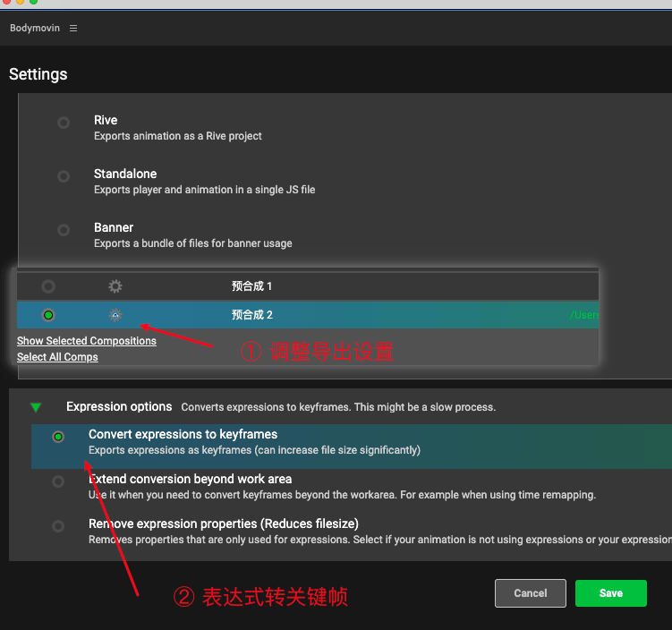Click 'Exports player and animation in a single JS file'
The image size is (672, 630).
[x=204, y=190]
